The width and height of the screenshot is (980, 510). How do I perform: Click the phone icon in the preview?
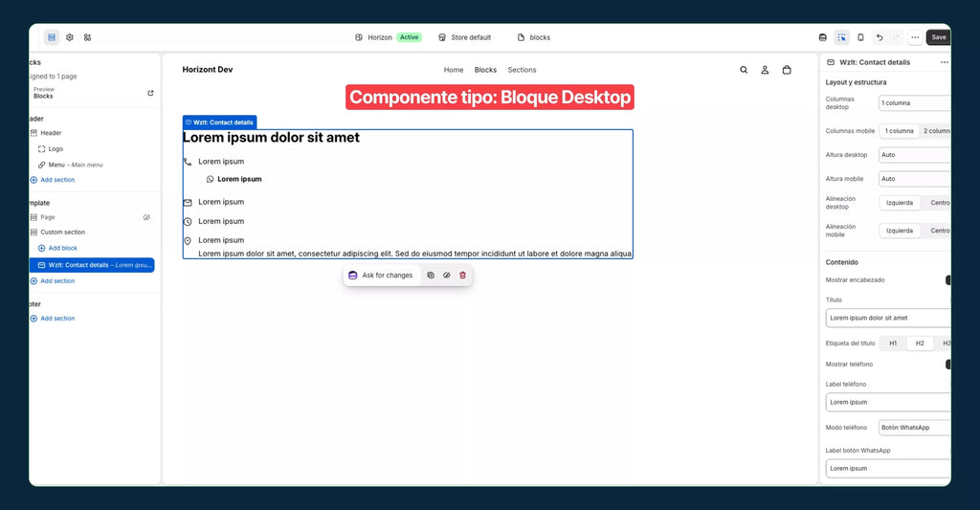coord(188,162)
